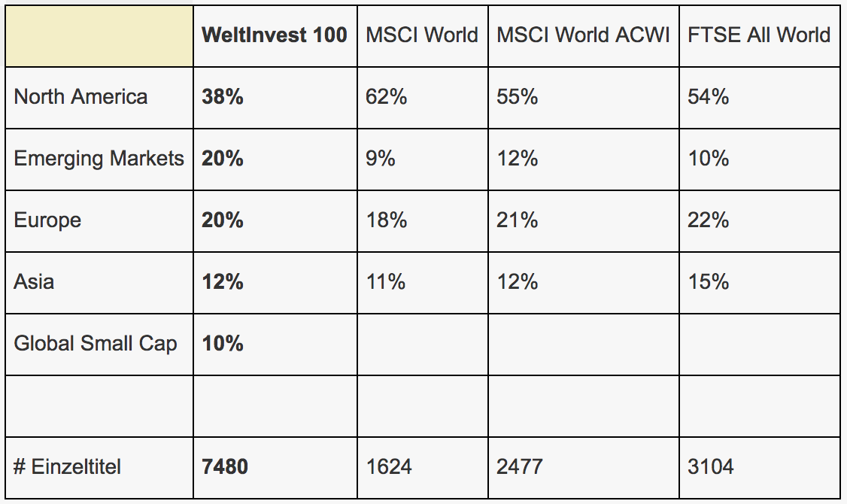Select the WeltInvest 100 column header
Viewport: 847px width, 504px height.
[275, 35]
